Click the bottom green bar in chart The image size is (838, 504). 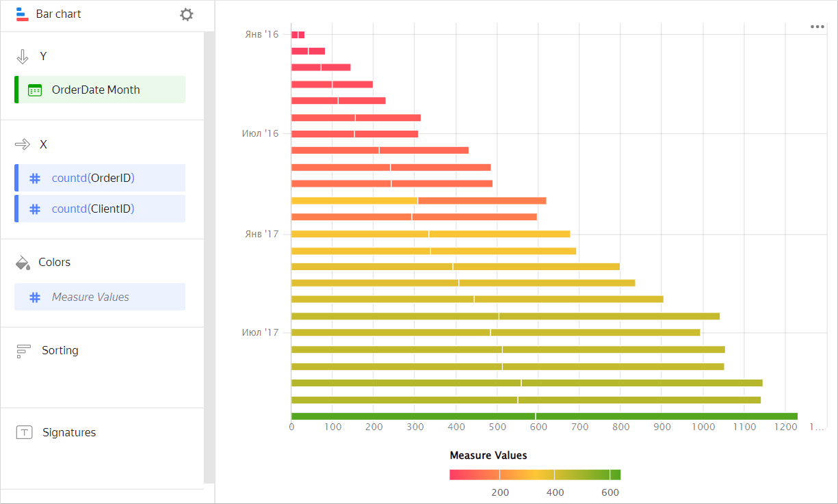tap(544, 416)
